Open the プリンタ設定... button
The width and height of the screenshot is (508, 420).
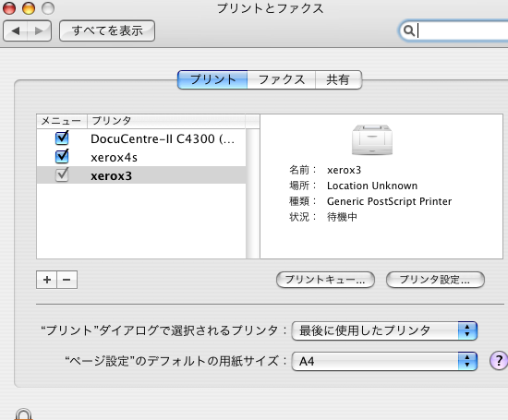click(435, 280)
